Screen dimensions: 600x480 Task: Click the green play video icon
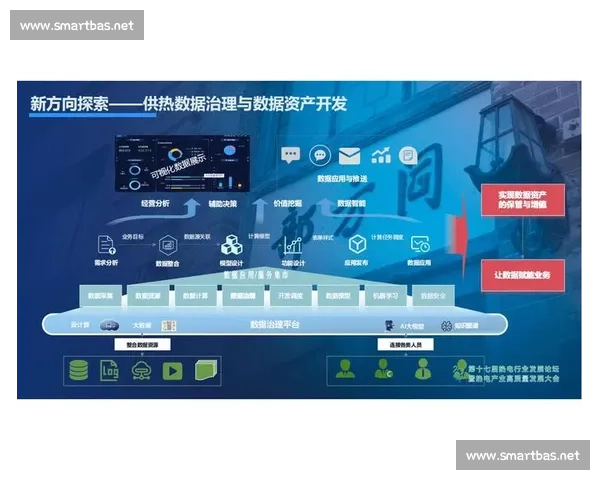click(x=173, y=371)
